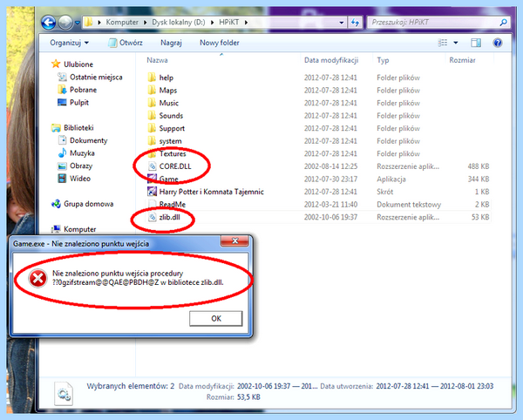Create a Nowy folder
Screen dimensions: 523x420
click(219, 43)
